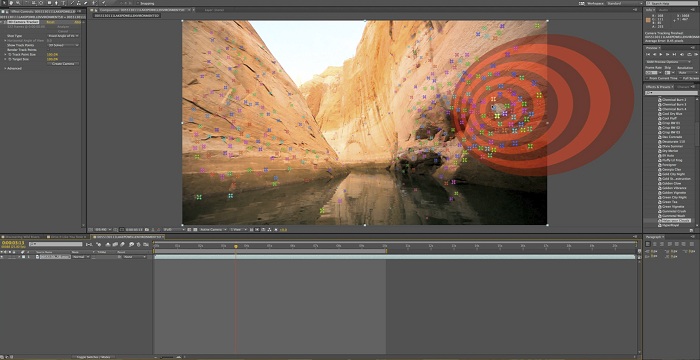Open the Shot Type dropdown
This screenshot has height=360, width=700.
coord(63,36)
